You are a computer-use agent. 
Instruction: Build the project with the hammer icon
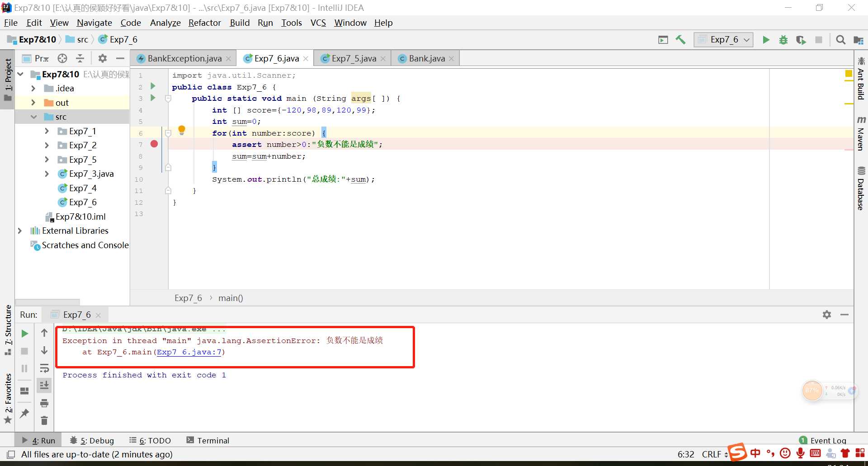pyautogui.click(x=680, y=40)
